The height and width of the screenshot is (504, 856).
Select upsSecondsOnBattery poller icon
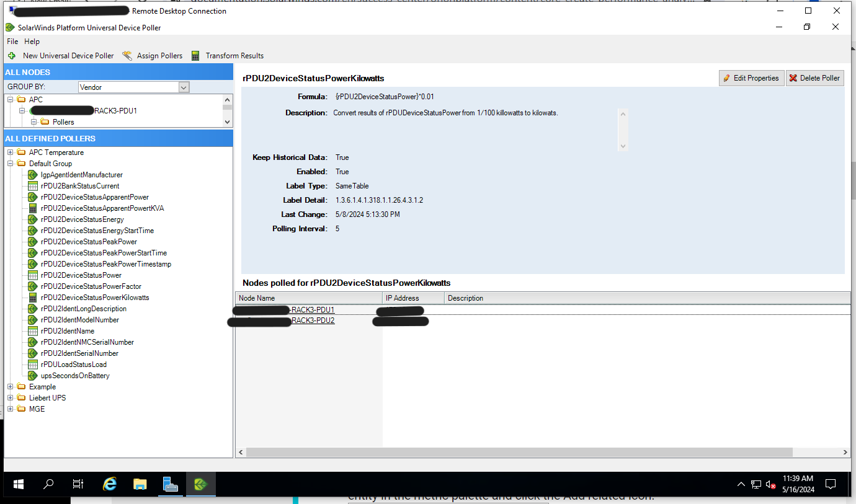coord(33,376)
